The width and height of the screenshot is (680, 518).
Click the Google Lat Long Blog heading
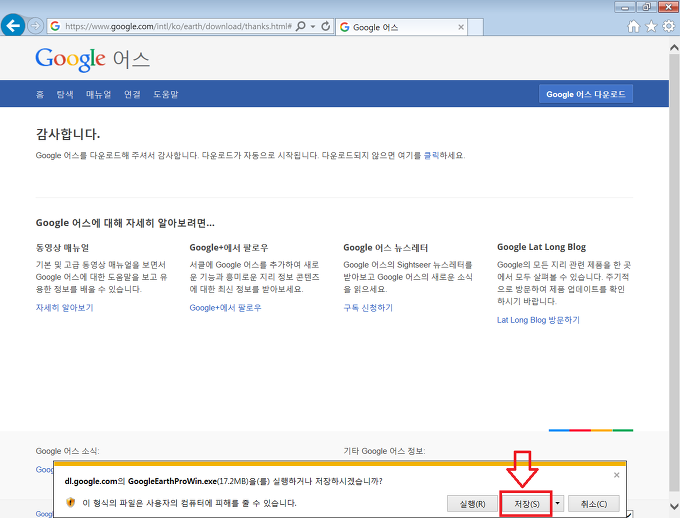coord(541,247)
